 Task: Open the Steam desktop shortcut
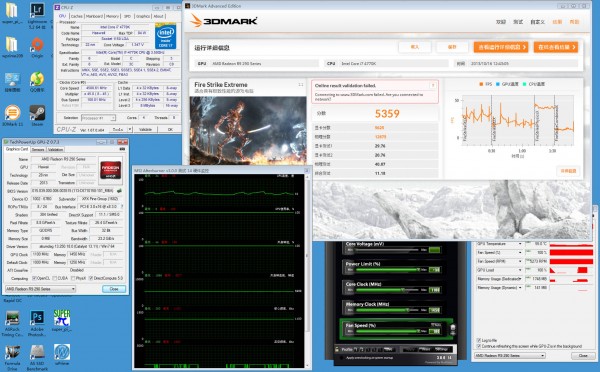pos(37,116)
